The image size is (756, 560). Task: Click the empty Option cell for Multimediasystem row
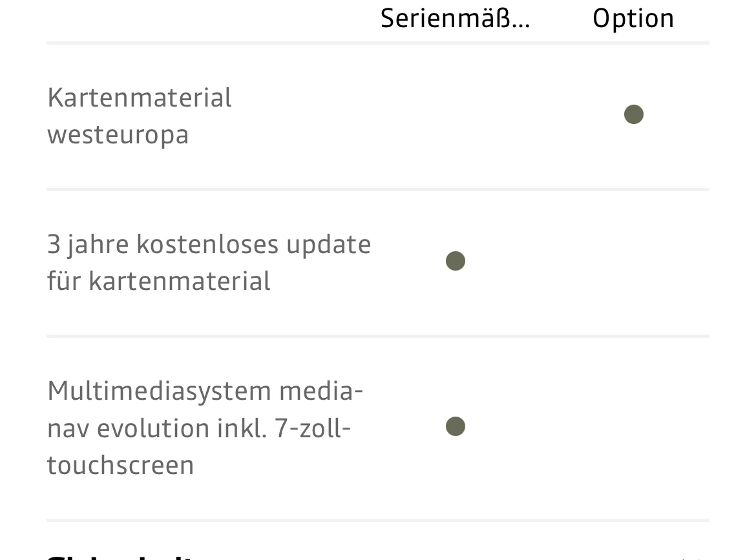(x=633, y=428)
